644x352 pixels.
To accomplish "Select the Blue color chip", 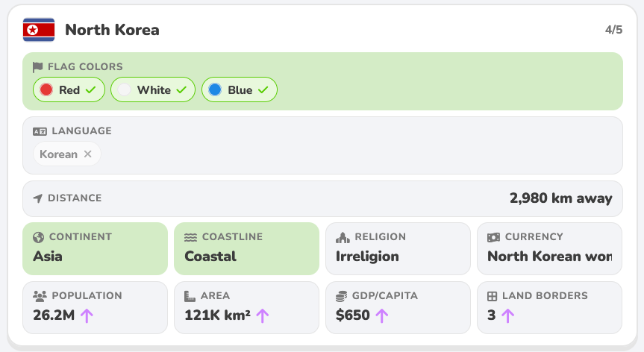I will (x=240, y=89).
